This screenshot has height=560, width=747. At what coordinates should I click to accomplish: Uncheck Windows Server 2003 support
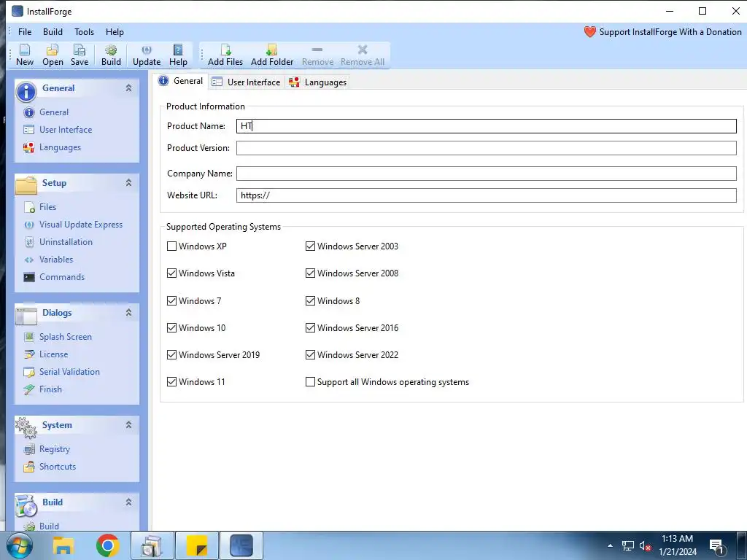click(x=310, y=246)
